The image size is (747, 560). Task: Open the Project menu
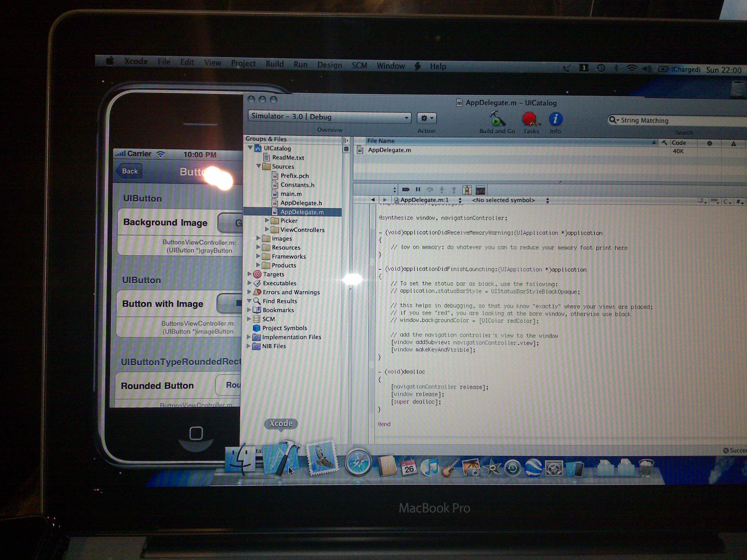(x=243, y=63)
